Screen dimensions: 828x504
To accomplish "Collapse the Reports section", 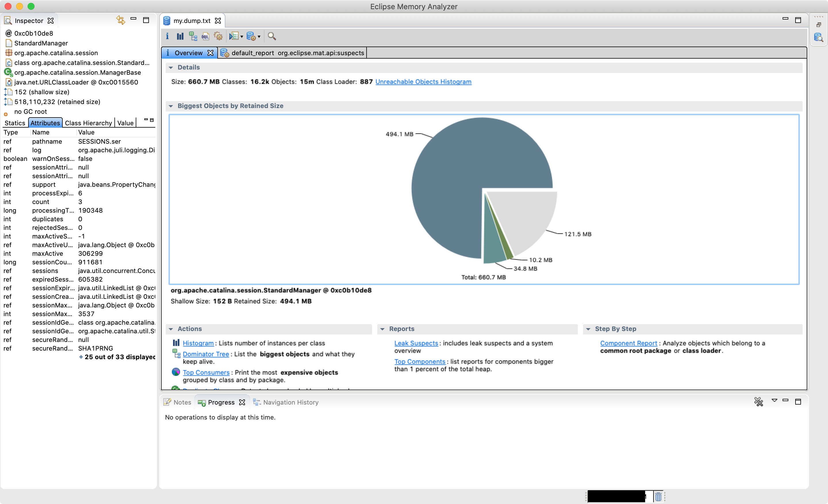I will click(382, 329).
